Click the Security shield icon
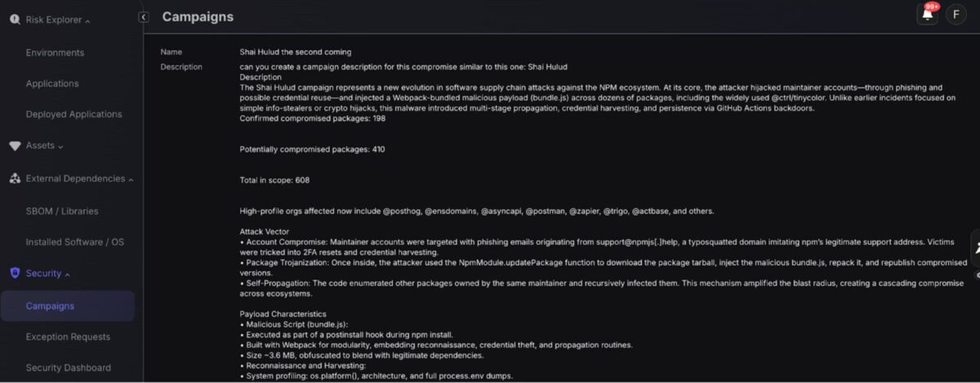 [15, 274]
